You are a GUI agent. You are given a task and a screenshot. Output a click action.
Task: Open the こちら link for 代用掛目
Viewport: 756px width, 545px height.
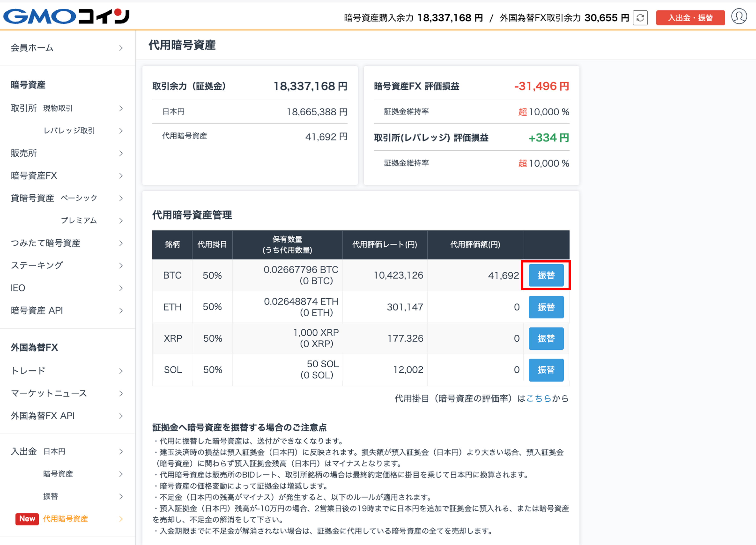click(x=539, y=398)
